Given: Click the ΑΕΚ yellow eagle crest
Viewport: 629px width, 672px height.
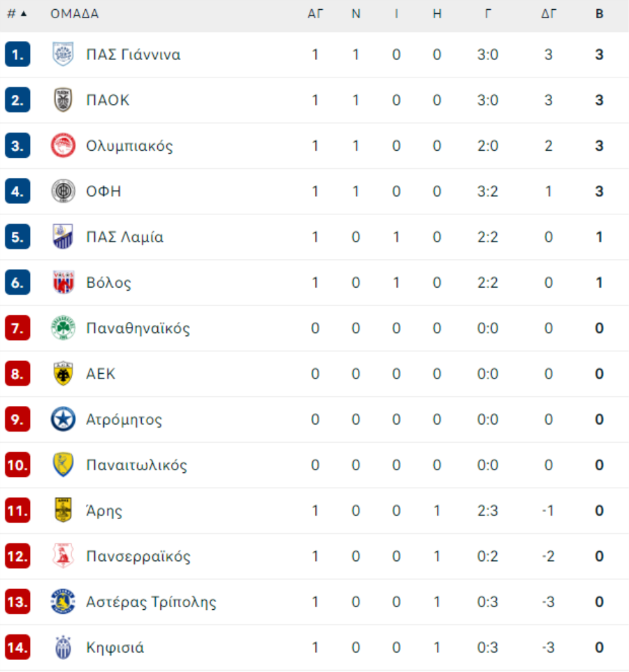Looking at the screenshot, I should [x=63, y=374].
